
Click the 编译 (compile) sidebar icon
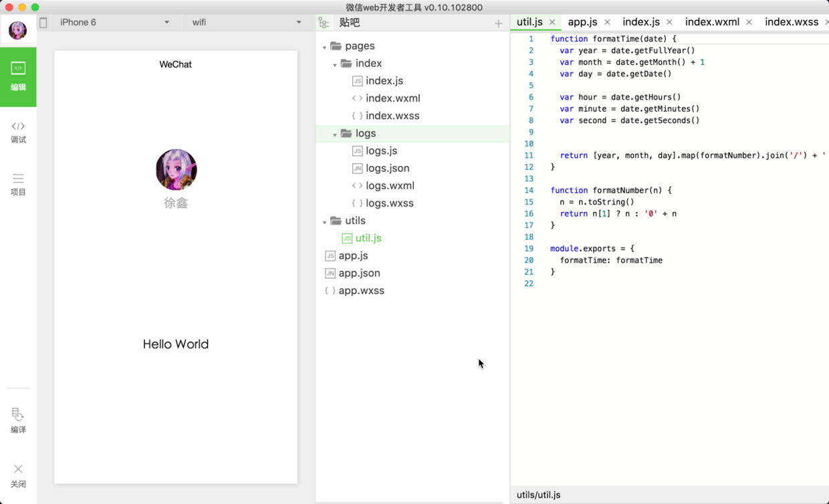pyautogui.click(x=18, y=420)
